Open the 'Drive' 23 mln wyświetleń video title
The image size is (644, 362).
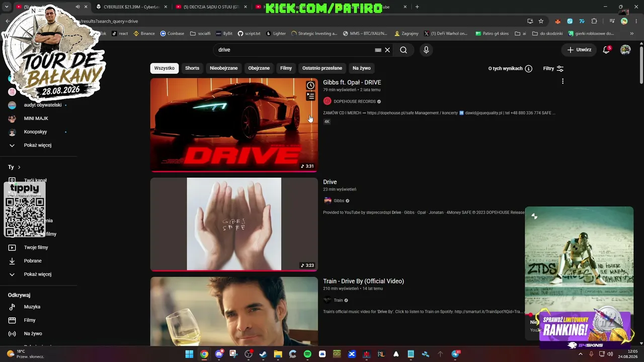(x=330, y=182)
